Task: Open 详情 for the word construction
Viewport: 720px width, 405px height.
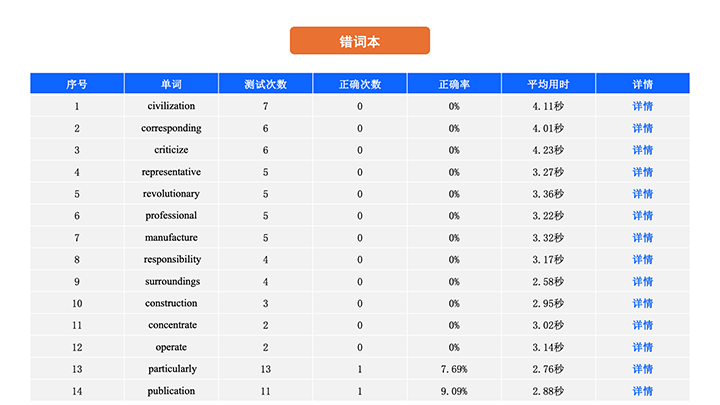Action: coord(642,304)
